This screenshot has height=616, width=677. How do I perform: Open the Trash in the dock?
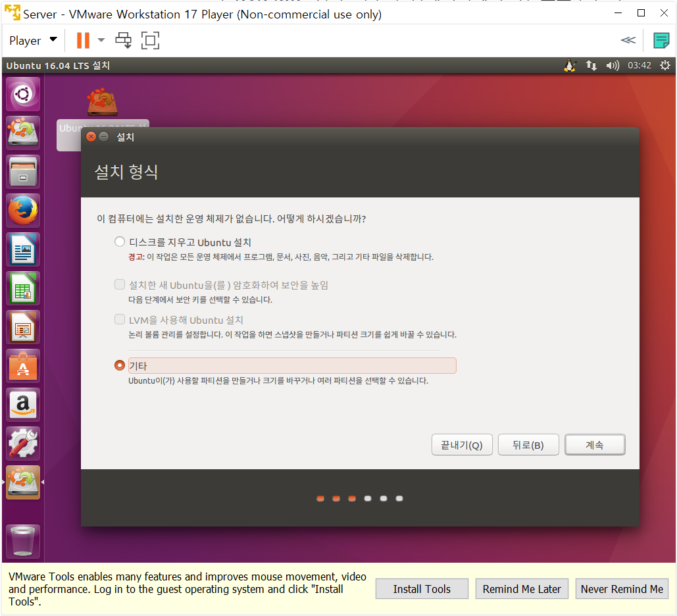(23, 541)
